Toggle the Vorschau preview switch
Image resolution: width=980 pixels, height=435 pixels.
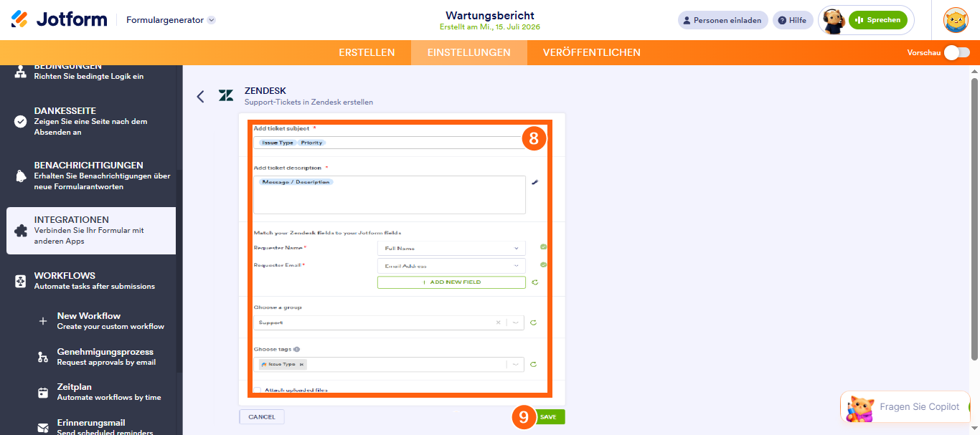coord(957,52)
